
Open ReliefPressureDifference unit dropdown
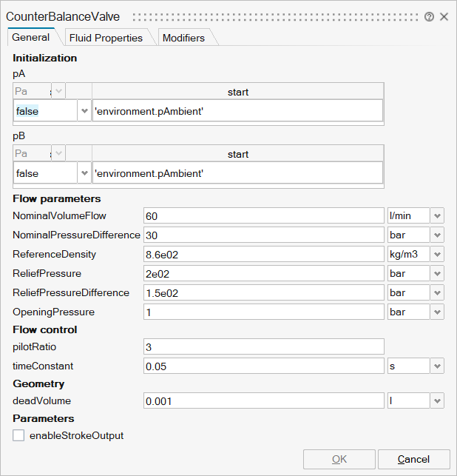tap(438, 292)
